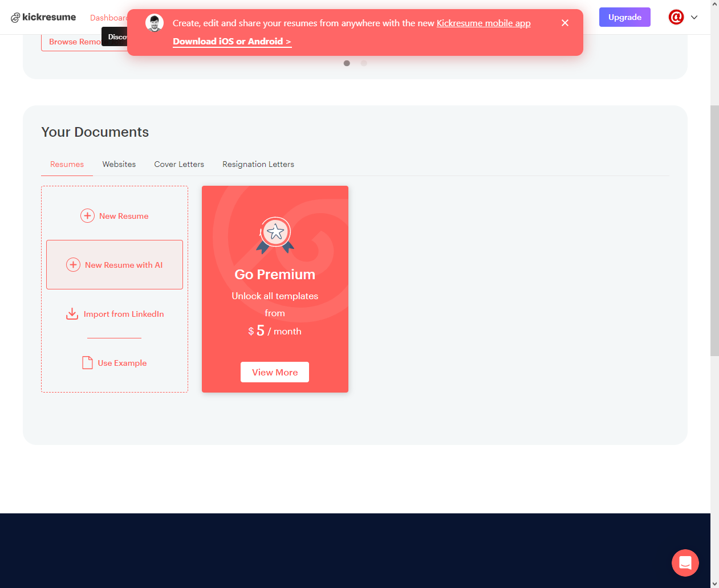Click the Upgrade button

click(625, 17)
